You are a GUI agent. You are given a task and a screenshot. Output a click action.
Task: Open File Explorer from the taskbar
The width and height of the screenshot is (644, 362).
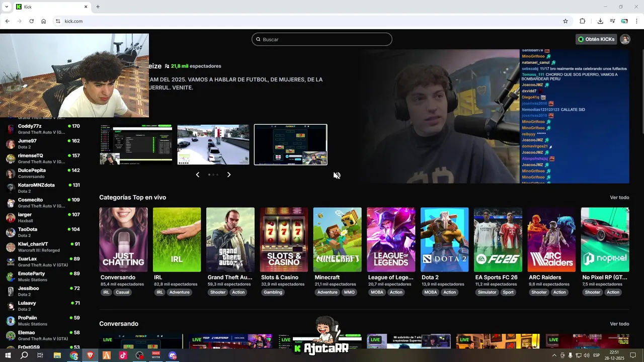pyautogui.click(x=57, y=355)
